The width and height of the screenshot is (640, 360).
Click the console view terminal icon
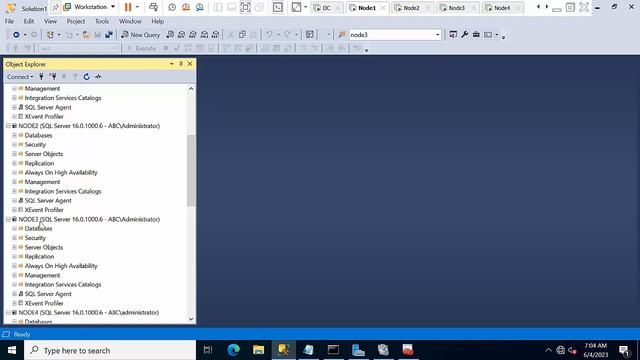pyautogui.click(x=278, y=7)
